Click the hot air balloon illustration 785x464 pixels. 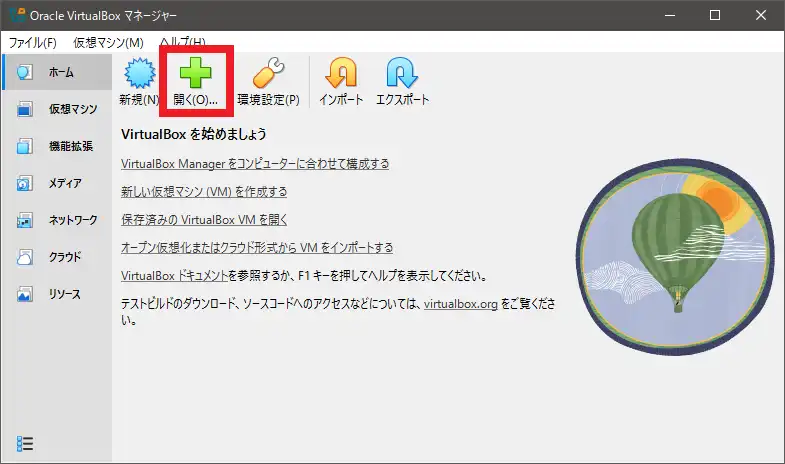pyautogui.click(x=675, y=257)
